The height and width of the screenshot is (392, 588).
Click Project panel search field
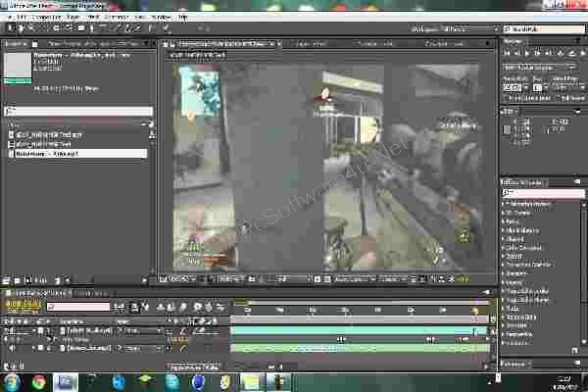(78, 111)
